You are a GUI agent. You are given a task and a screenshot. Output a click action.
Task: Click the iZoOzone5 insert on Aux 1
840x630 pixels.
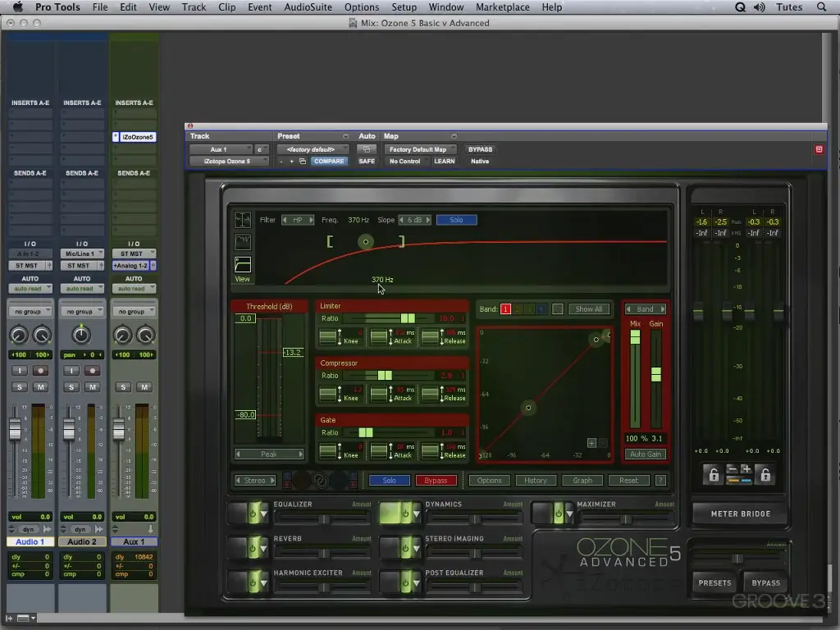click(x=137, y=137)
